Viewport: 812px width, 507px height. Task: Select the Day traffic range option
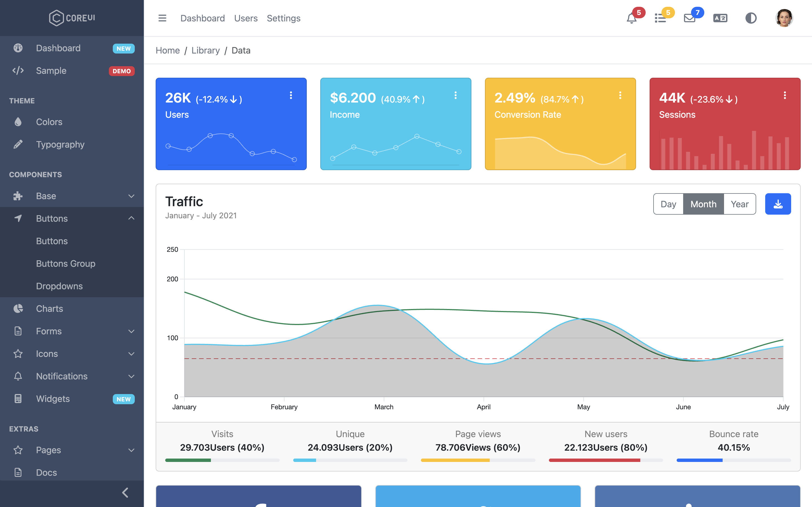668,204
